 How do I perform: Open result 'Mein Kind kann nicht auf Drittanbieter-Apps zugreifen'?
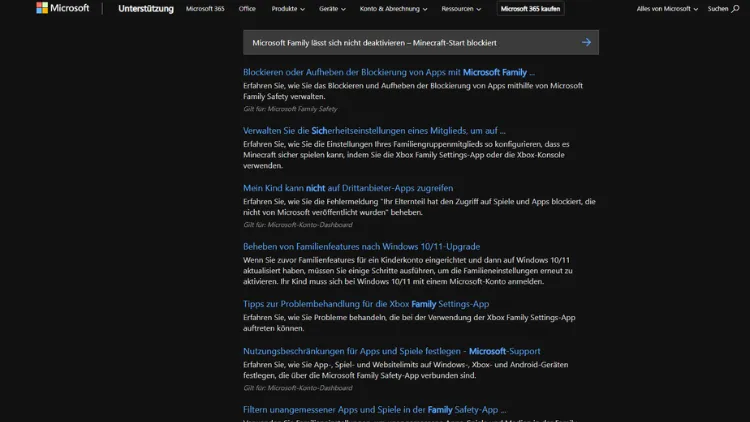348,188
